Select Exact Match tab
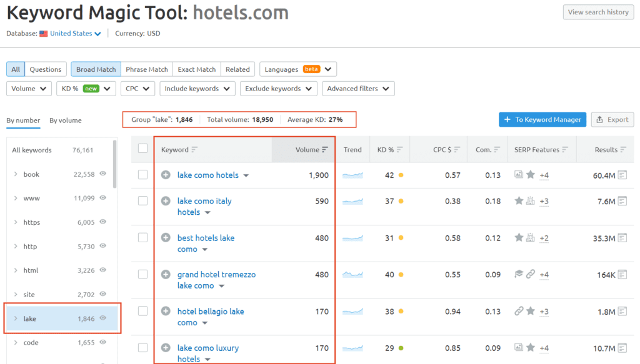640x364 pixels. tap(197, 69)
